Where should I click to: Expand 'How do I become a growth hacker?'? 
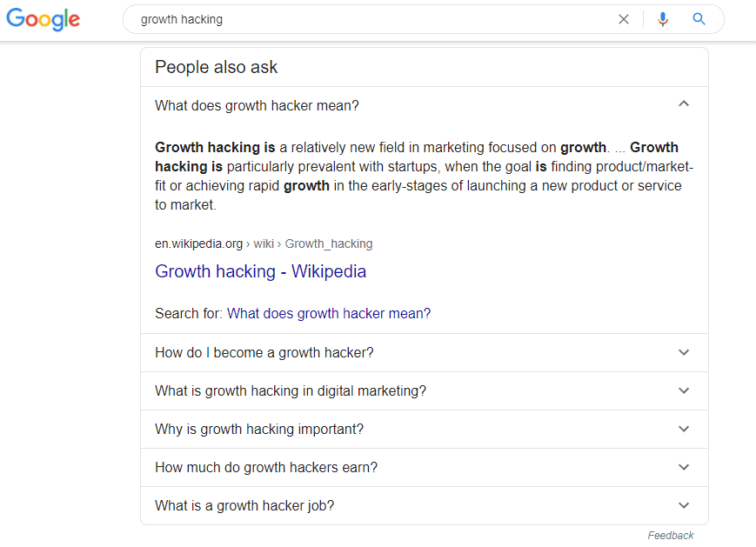[264, 352]
